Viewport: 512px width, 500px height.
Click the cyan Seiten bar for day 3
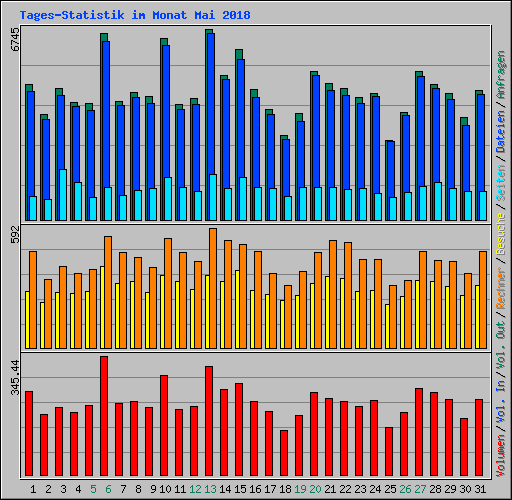(63, 195)
